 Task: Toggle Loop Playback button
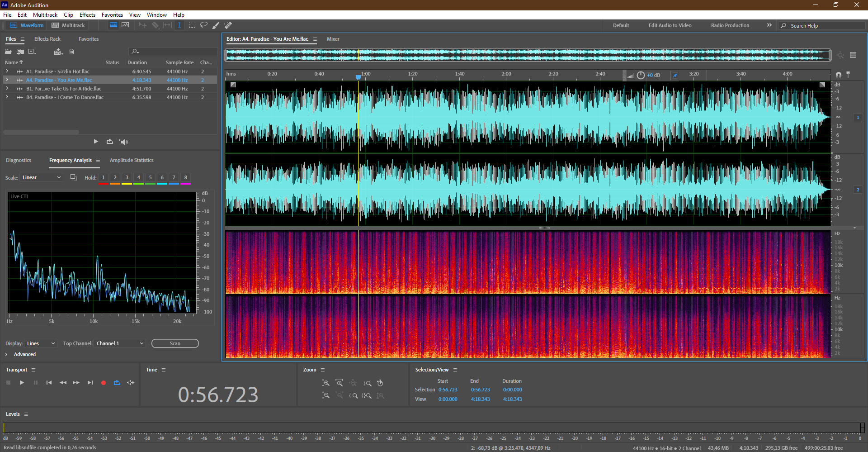click(x=117, y=383)
